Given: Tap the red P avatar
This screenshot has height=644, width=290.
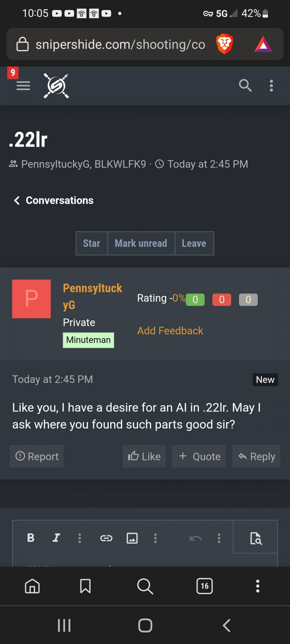Looking at the screenshot, I should [31, 299].
